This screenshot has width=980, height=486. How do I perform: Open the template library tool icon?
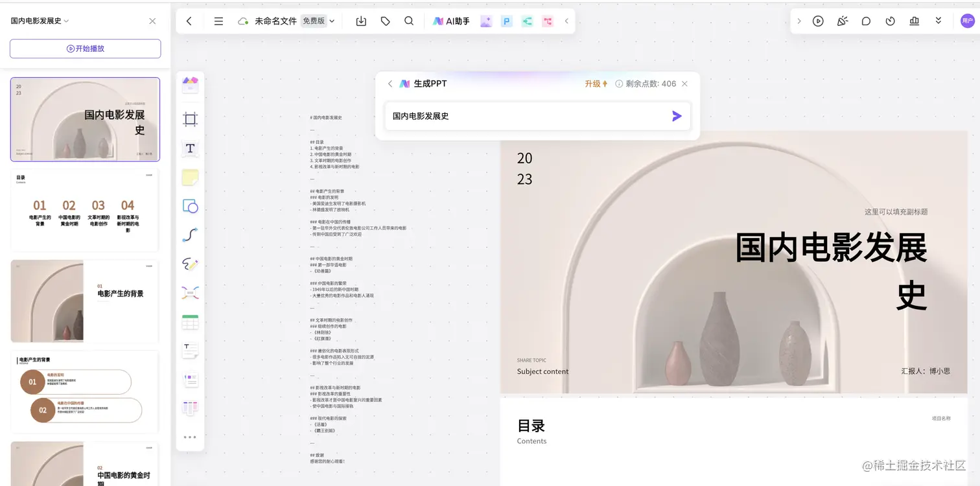pos(190,84)
